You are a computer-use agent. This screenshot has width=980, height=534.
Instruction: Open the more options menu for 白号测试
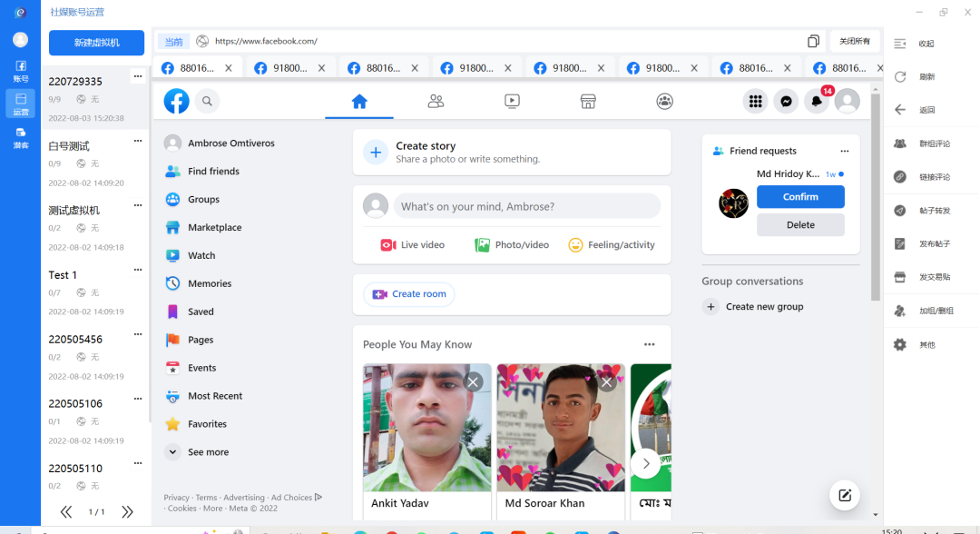coord(138,141)
